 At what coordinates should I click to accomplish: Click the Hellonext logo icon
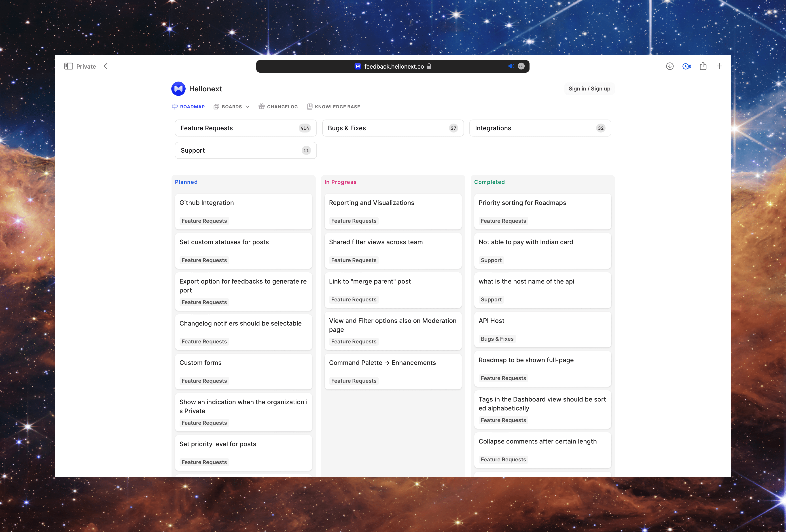(178, 88)
